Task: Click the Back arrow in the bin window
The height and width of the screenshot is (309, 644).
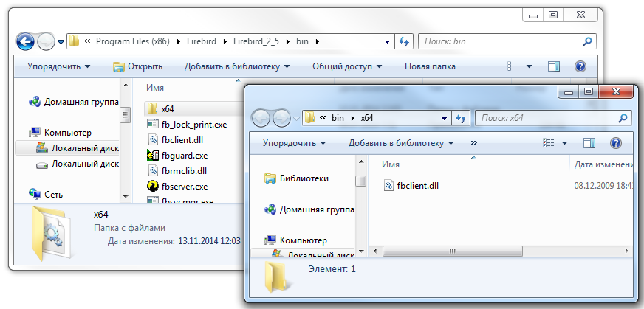Action: click(26, 42)
